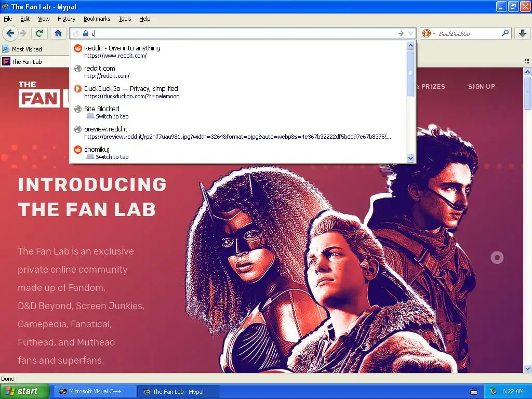Open the Downloads arrow button
Image resolution: width=532 pixels, height=399 pixels.
[523, 33]
